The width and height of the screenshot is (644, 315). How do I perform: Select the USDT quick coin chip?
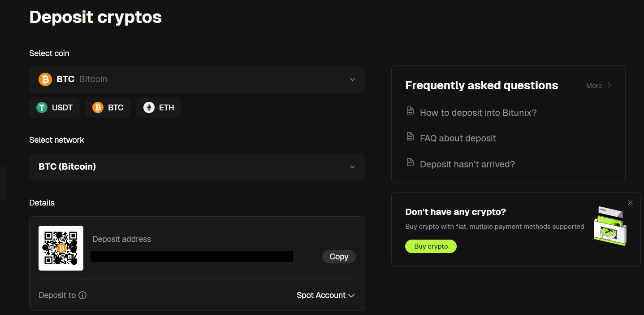click(x=54, y=108)
